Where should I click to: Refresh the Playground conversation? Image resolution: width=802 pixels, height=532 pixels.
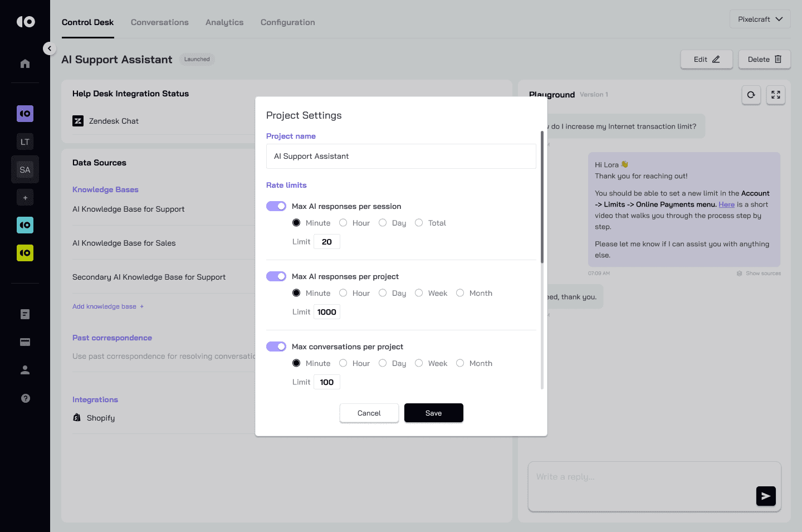click(751, 95)
